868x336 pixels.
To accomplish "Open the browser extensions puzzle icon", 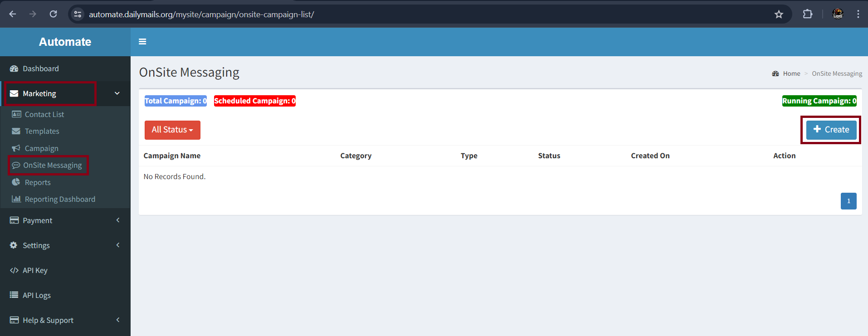I will [x=807, y=14].
